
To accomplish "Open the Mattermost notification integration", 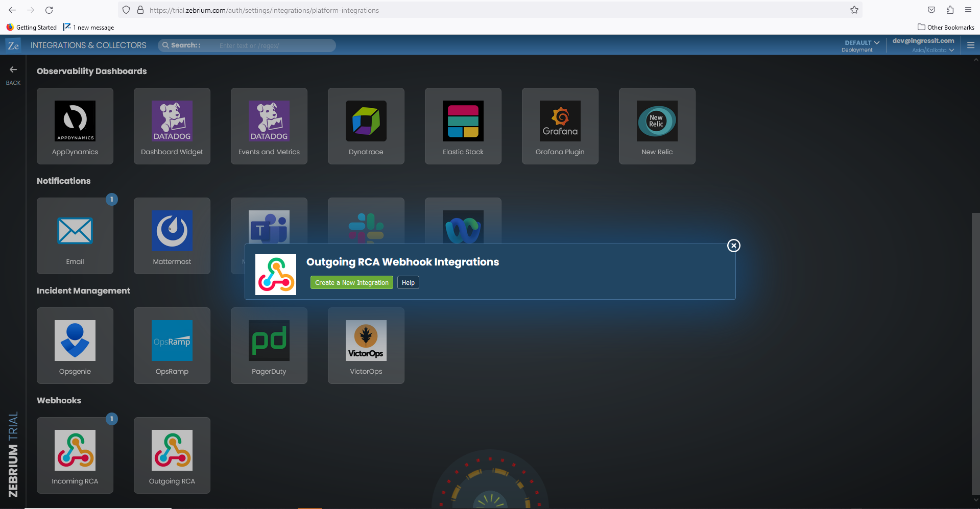I will (172, 236).
